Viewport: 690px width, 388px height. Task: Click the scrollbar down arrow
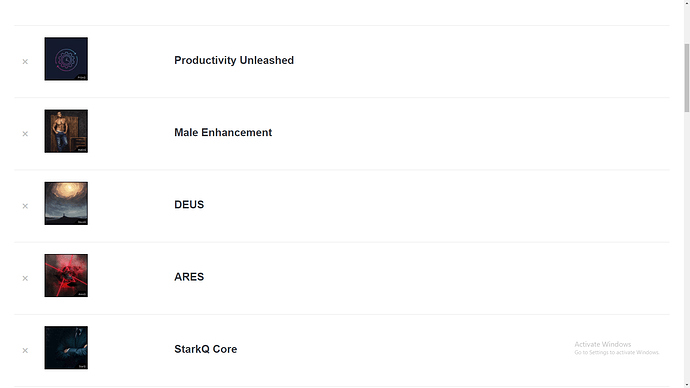point(686,385)
